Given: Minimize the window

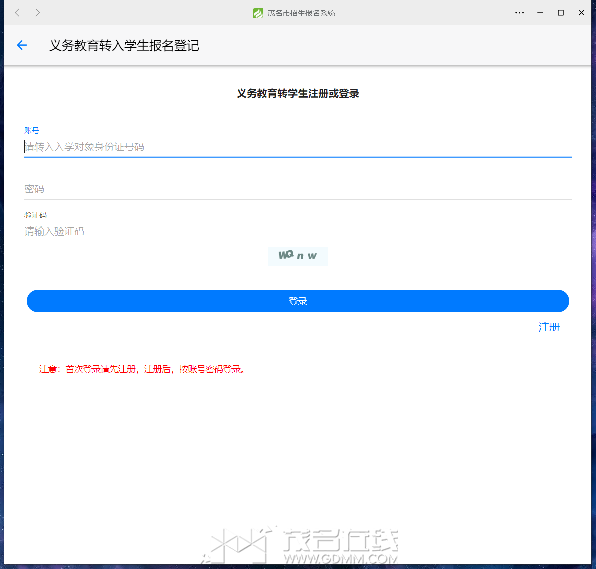Looking at the screenshot, I should (540, 13).
